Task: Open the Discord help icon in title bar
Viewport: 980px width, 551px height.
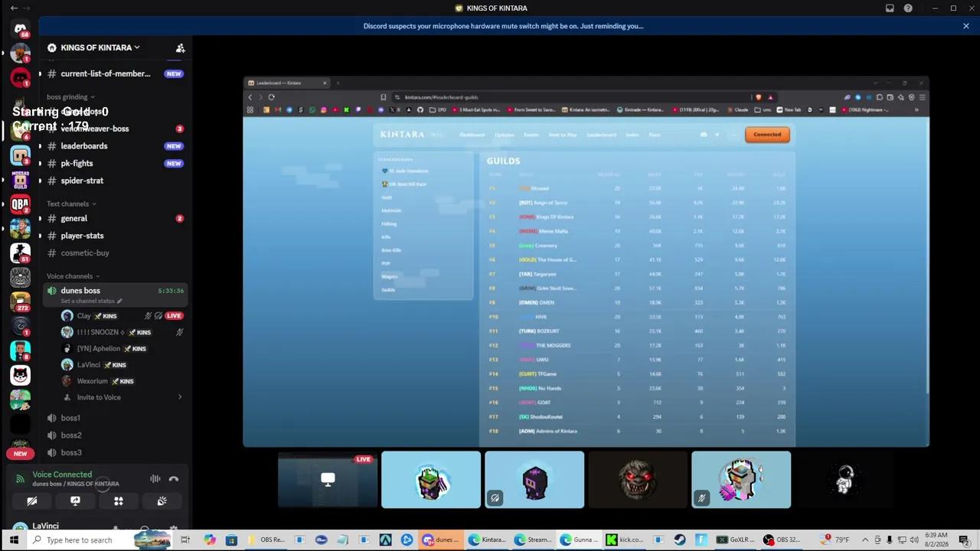Action: pos(908,8)
